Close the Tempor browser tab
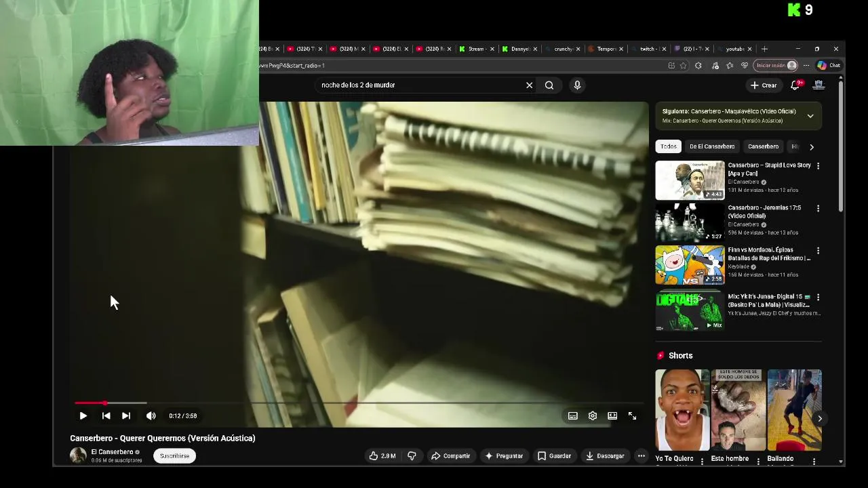This screenshot has width=868, height=488. point(621,49)
